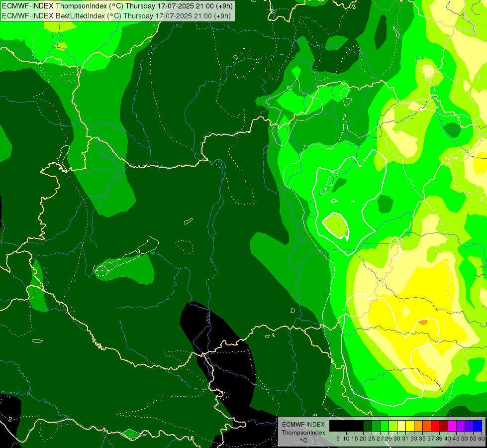The height and width of the screenshot is (448, 487).
Task: Select the dark red 39-40 legend swatch
Action: point(444,426)
